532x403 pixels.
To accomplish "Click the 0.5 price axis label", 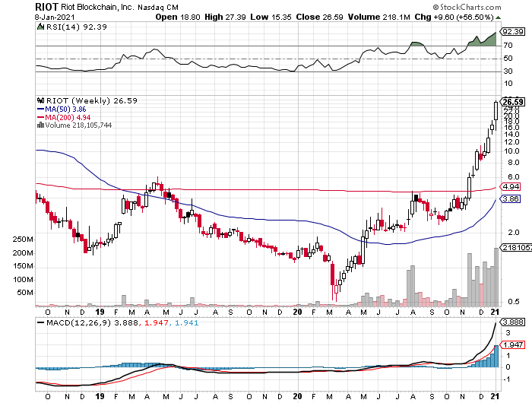I will (x=513, y=301).
